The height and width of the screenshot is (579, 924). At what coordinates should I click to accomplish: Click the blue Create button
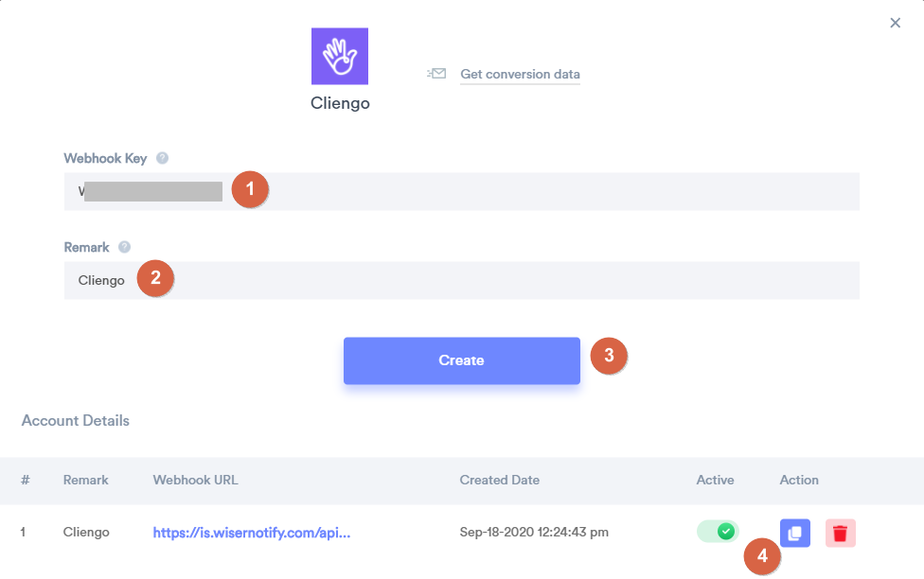[x=461, y=360]
